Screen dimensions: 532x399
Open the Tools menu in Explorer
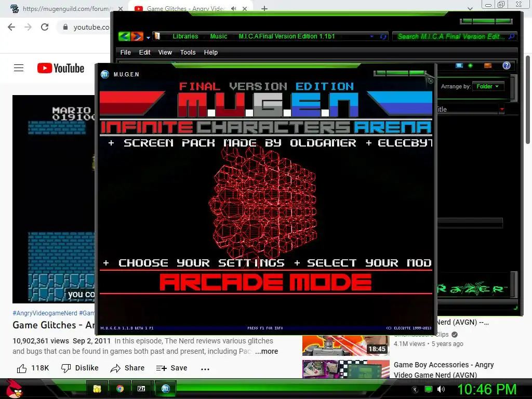pyautogui.click(x=188, y=52)
